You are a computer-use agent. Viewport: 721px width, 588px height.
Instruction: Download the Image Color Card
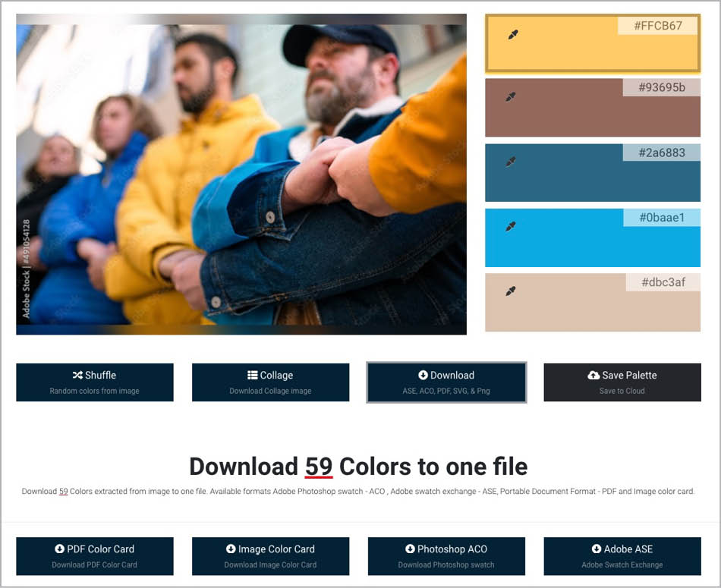point(271,556)
